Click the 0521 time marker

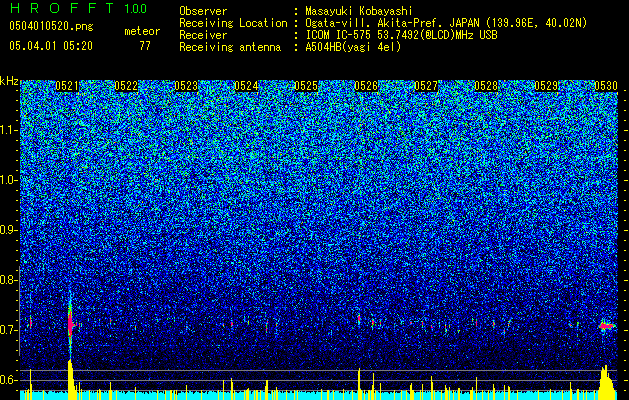point(67,86)
